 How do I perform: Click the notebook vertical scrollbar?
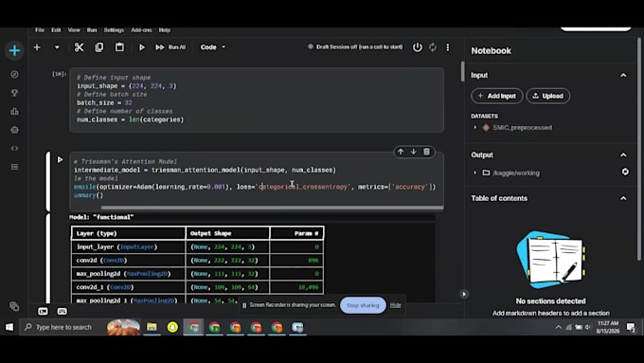pos(463,72)
